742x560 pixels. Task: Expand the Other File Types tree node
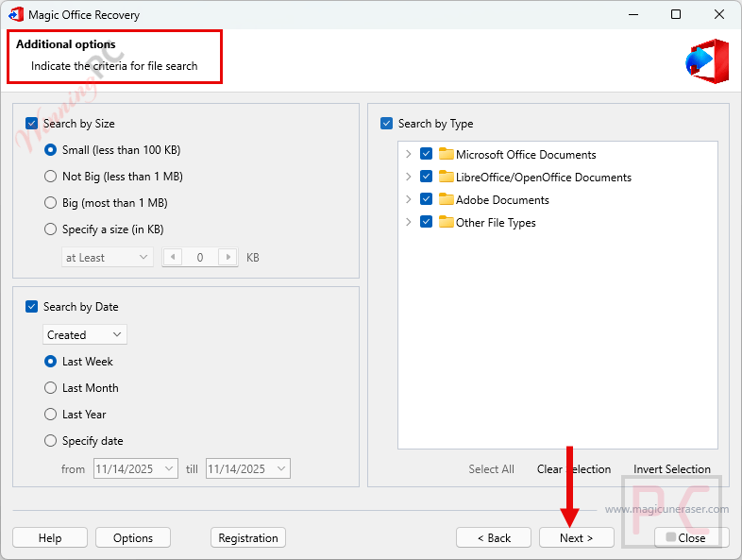coord(409,222)
